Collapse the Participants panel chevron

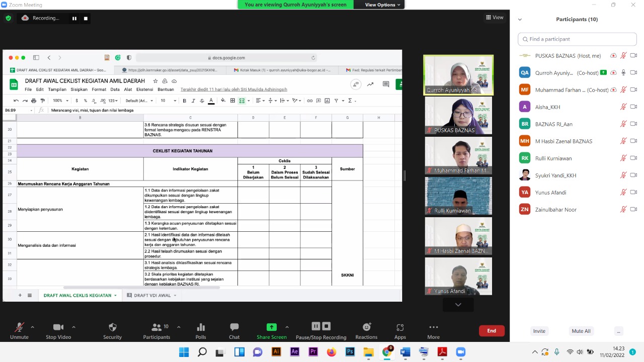520,20
